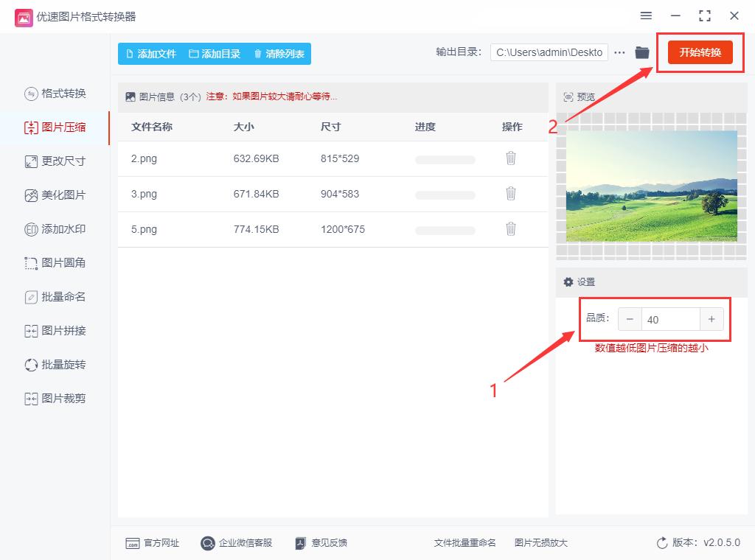Decrease 品质 quality with minus button

point(629,319)
